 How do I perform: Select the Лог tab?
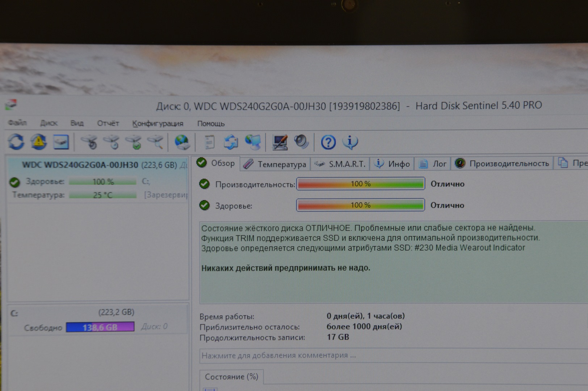[433, 164]
